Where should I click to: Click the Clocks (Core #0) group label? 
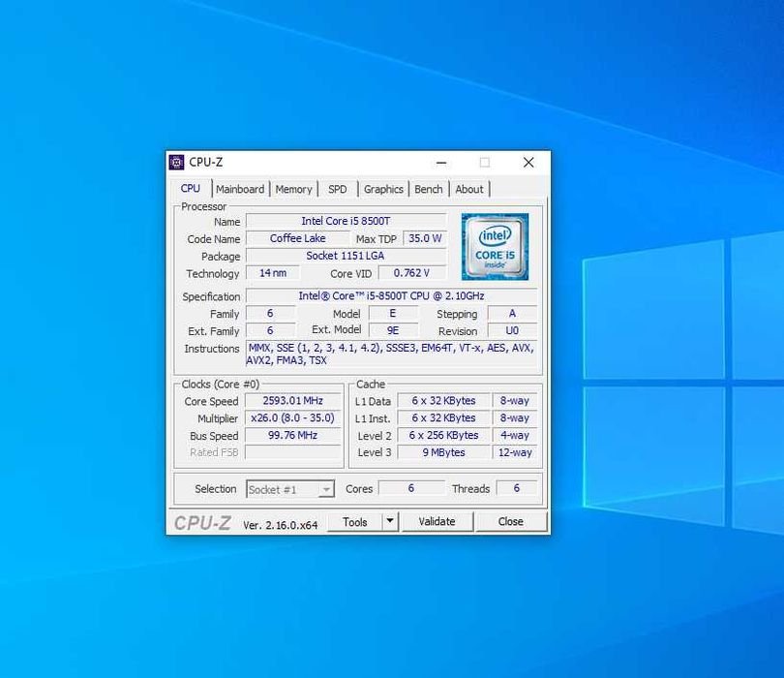click(x=220, y=385)
